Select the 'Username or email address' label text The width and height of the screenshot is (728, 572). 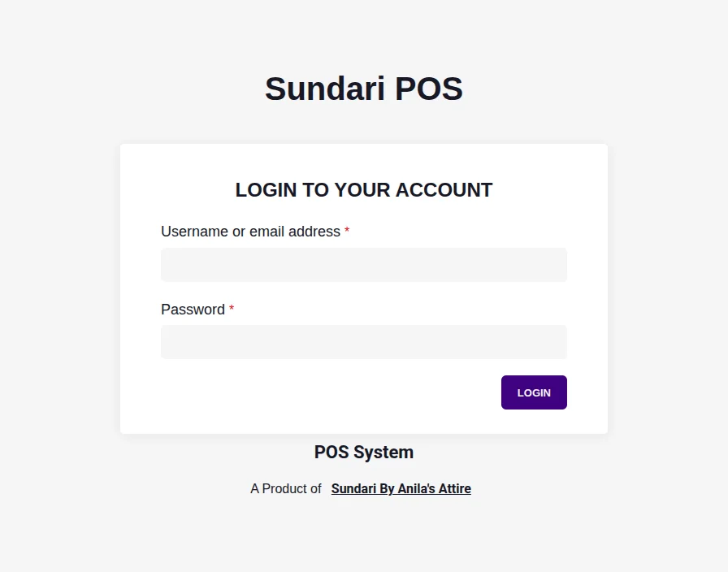[250, 232]
